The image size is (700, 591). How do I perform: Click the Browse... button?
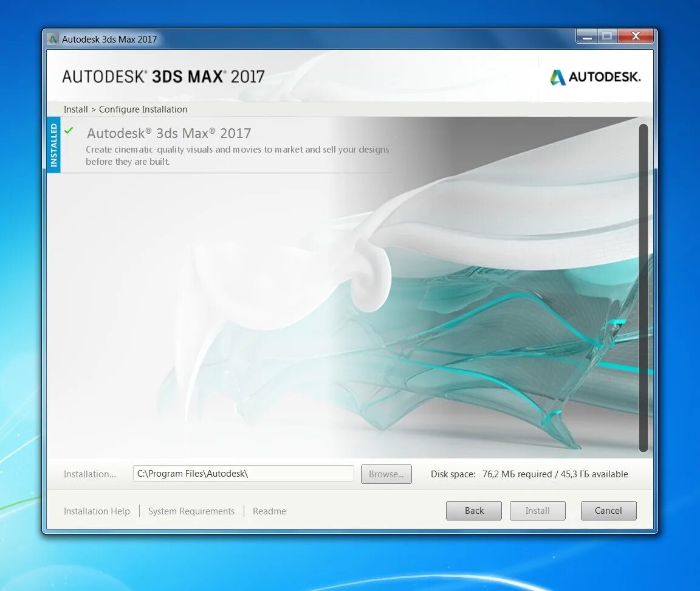386,474
